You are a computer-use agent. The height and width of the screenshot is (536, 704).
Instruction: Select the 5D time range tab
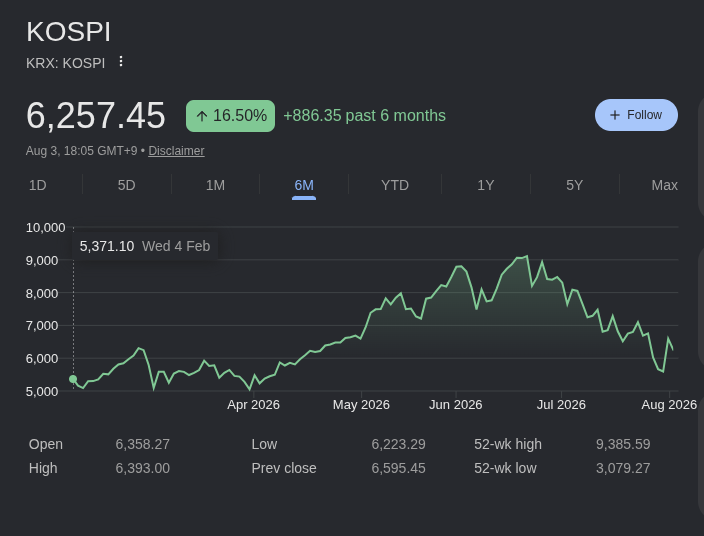tap(127, 185)
